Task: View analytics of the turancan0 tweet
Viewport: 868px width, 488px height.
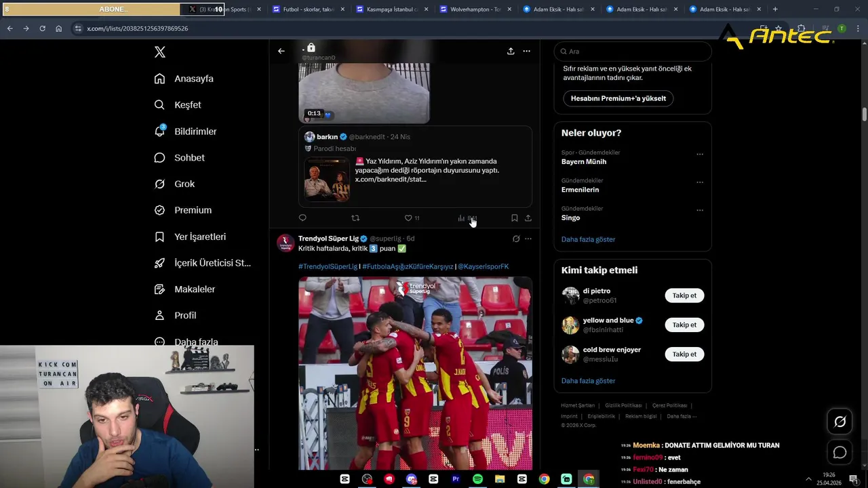Action: tap(467, 218)
